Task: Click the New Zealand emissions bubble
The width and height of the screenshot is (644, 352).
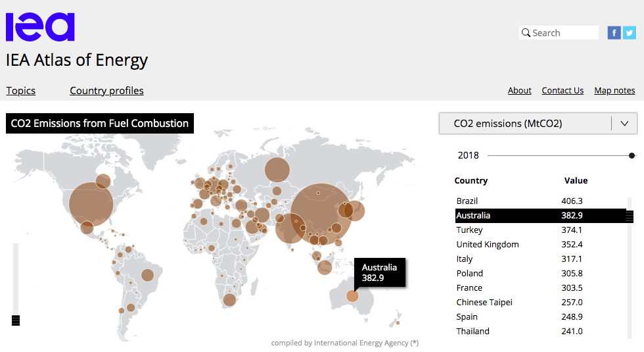Action: [x=398, y=323]
